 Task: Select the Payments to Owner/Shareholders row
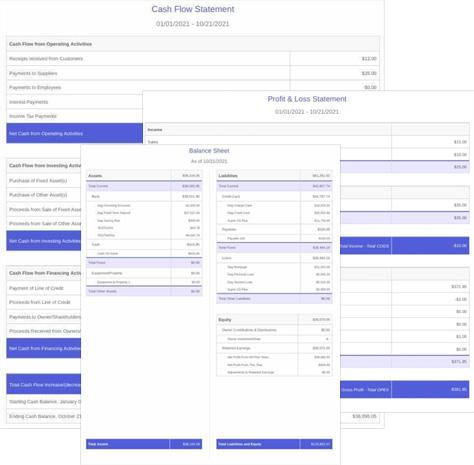click(44, 317)
